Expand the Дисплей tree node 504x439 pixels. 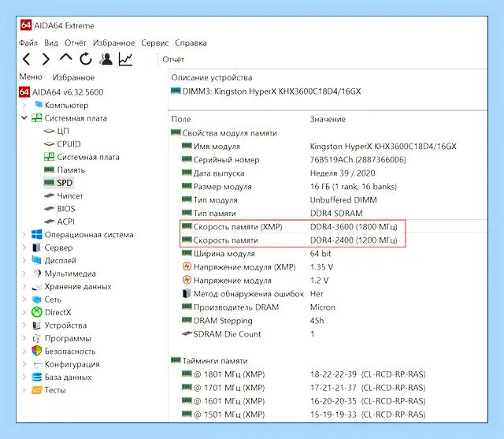point(24,261)
